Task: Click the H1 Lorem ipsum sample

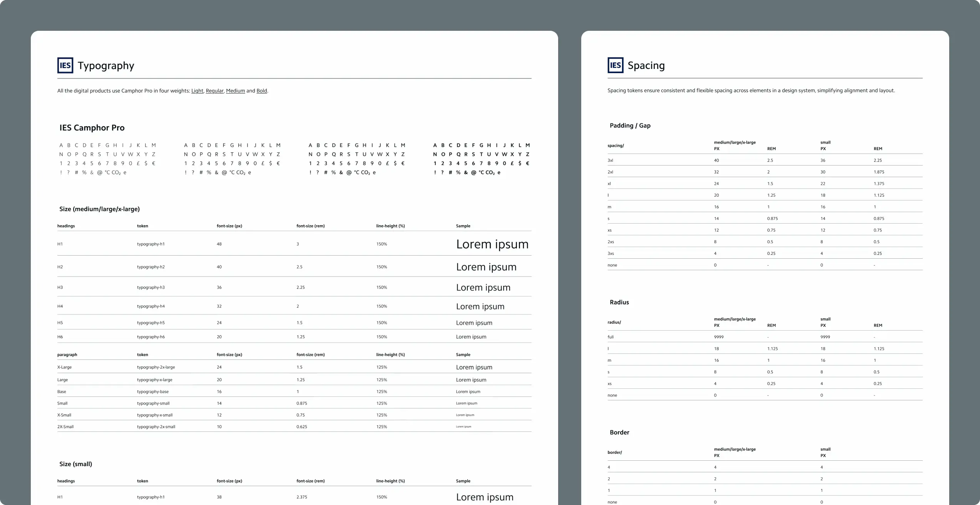Action: click(492, 244)
